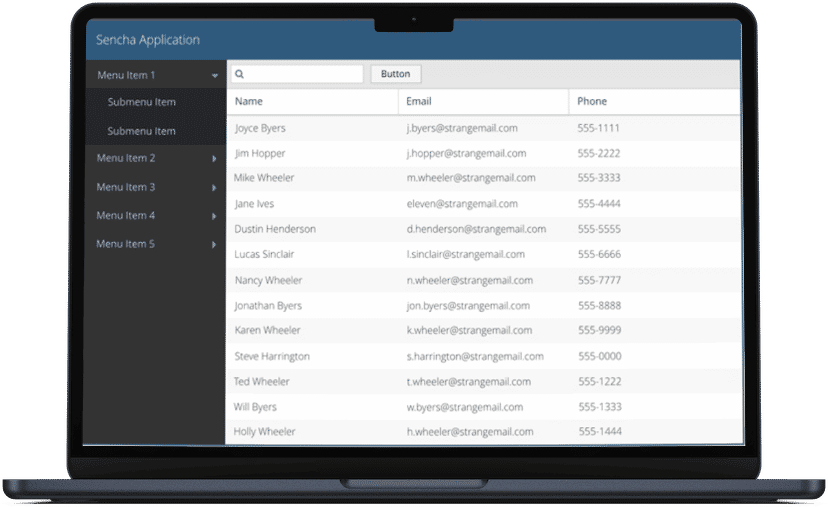Click email j.hopper@strangemail.com
The width and height of the screenshot is (828, 507).
point(466,153)
